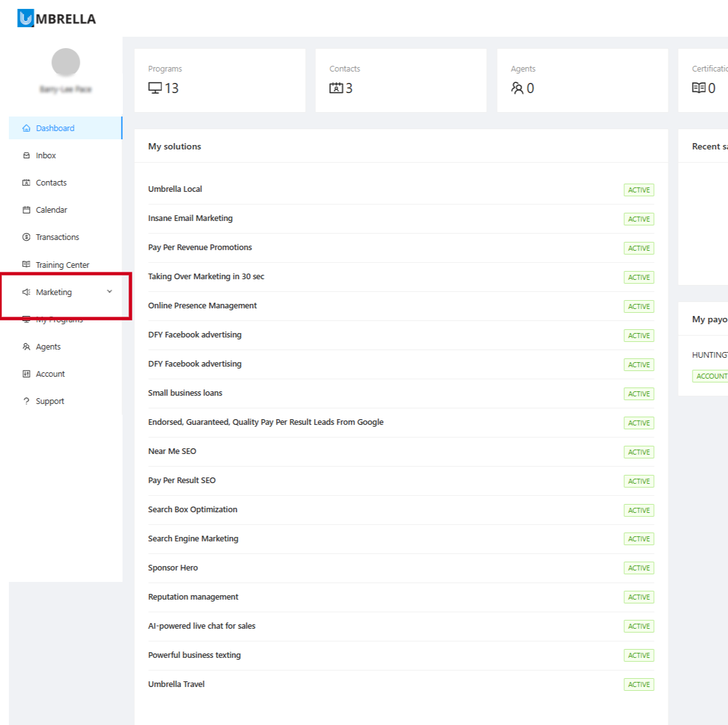Open the Contacts count card
The width and height of the screenshot is (728, 725).
click(401, 80)
